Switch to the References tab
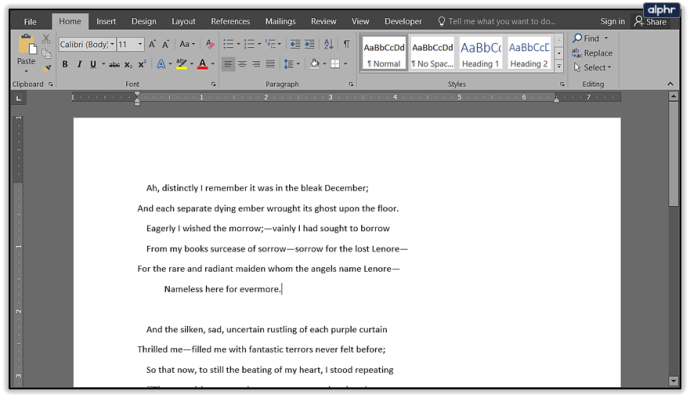Screen dimensions: 690x398 pyautogui.click(x=230, y=21)
